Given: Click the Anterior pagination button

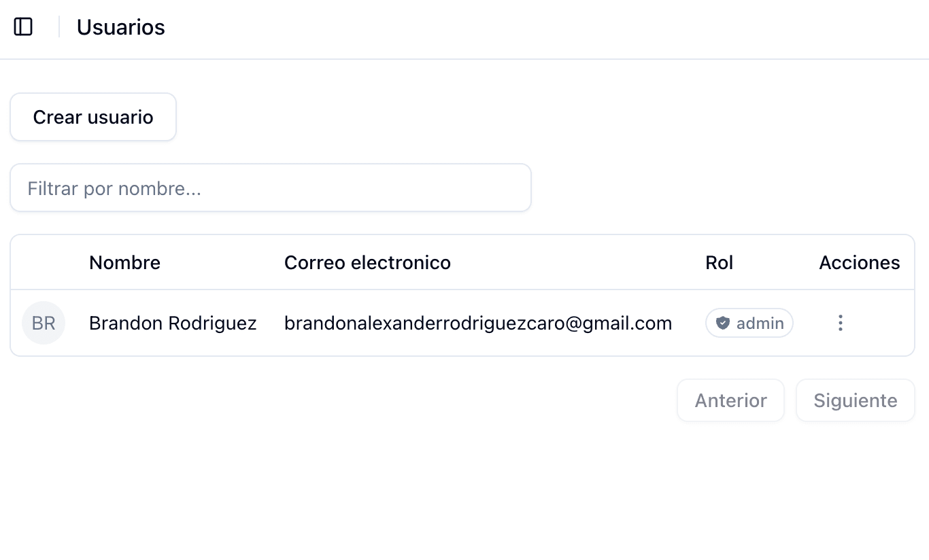Looking at the screenshot, I should [730, 400].
